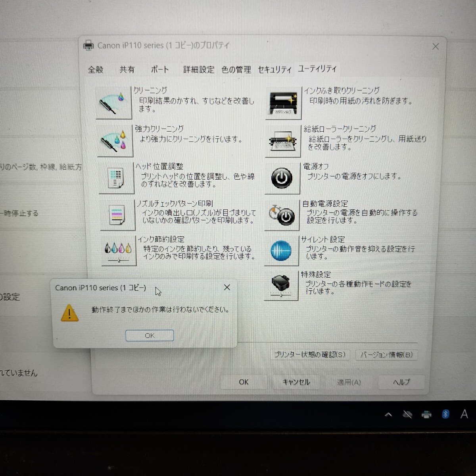Close the Canon iP110 warning popup
Image resolution: width=476 pixels, height=476 pixels.
[227, 287]
